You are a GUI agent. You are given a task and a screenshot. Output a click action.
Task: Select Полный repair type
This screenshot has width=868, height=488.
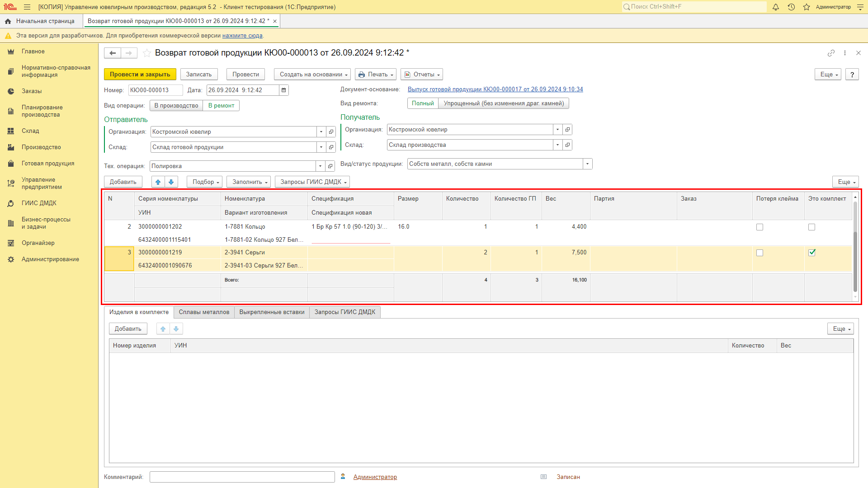423,103
